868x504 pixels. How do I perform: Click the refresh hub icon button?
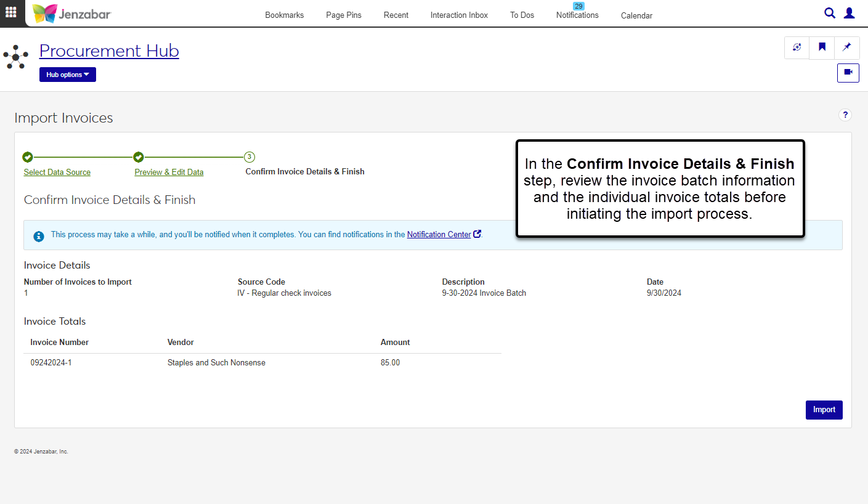(797, 47)
